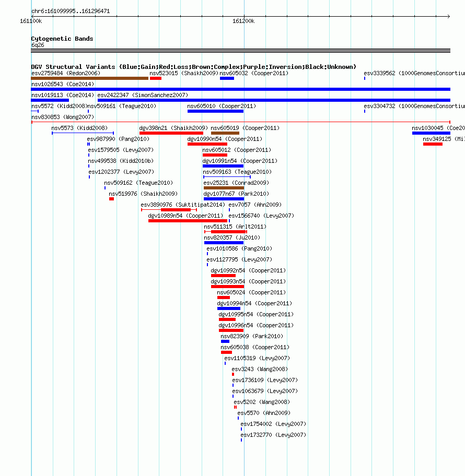Select nsv830853 (Wong2007) label

coord(63,117)
